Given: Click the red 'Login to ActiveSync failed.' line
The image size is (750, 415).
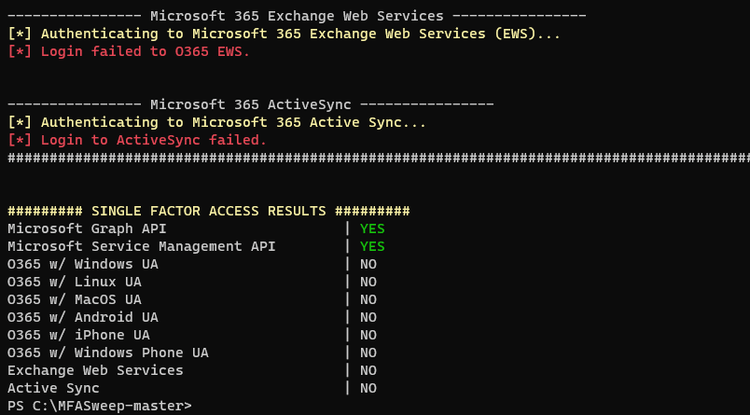Looking at the screenshot, I should [x=137, y=140].
